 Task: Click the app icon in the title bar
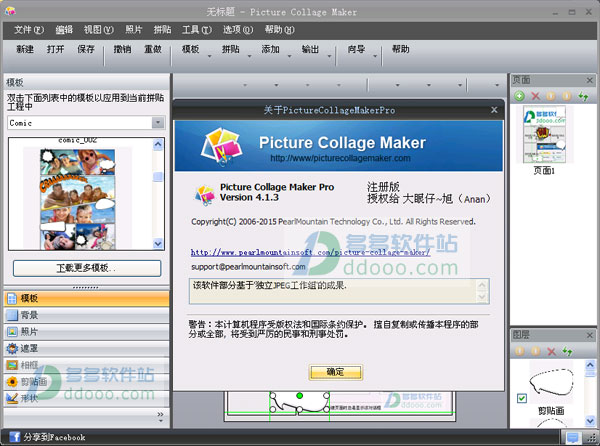point(10,11)
